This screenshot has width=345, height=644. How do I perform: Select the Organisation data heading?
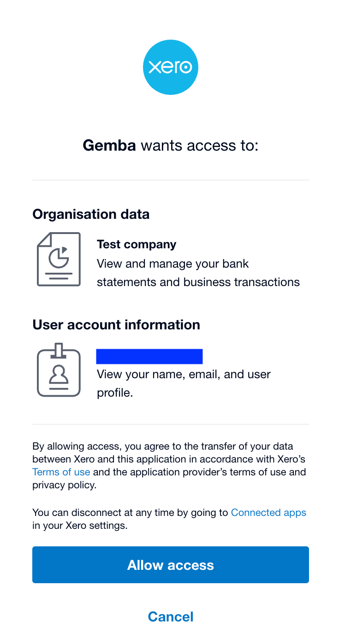coord(91,214)
